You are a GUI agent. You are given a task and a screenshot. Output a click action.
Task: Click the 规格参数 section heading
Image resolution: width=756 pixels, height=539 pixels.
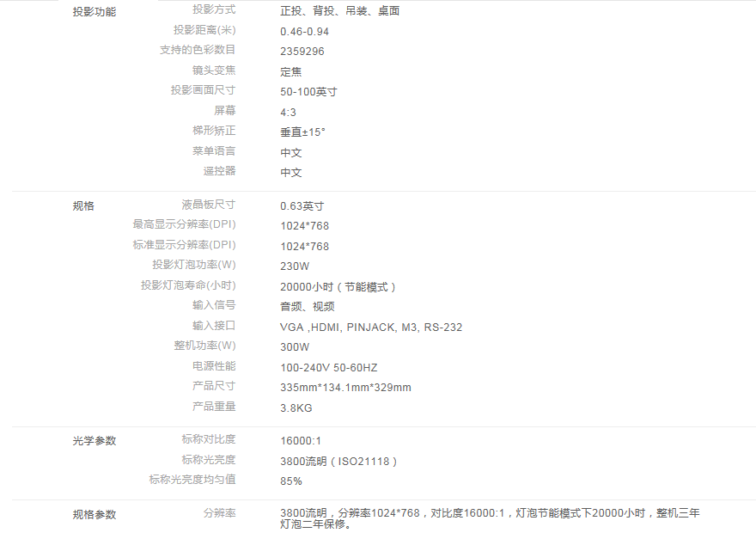[x=94, y=515]
